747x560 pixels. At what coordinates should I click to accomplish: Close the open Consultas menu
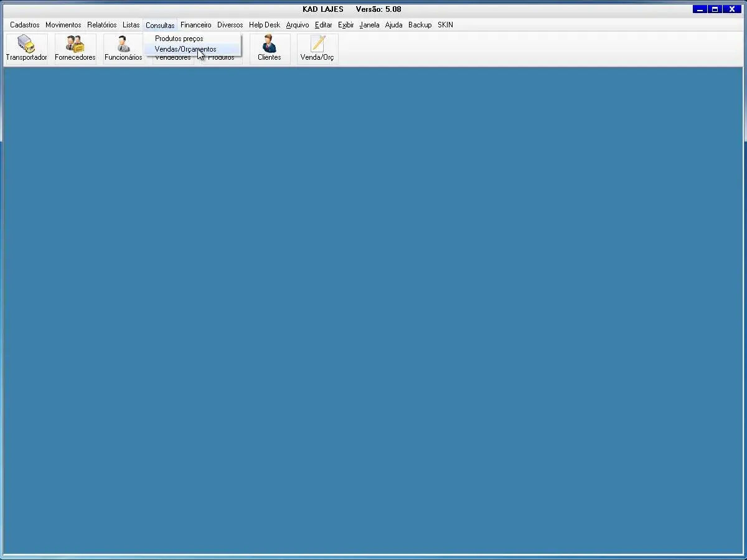coord(160,25)
